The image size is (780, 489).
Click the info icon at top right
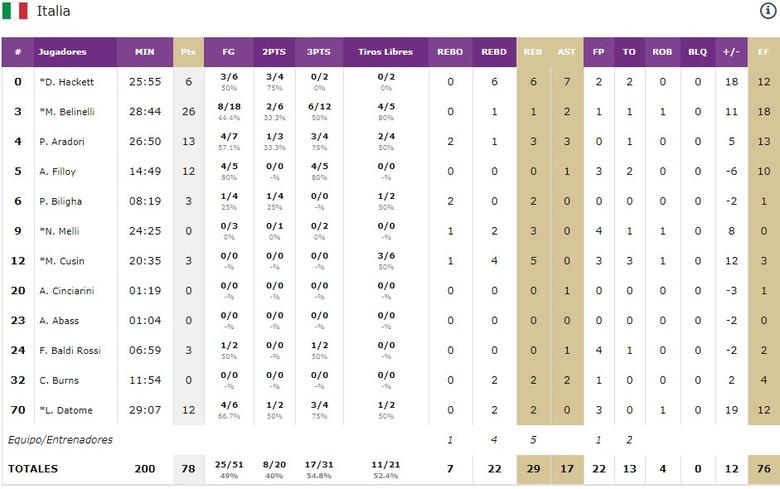point(768,11)
